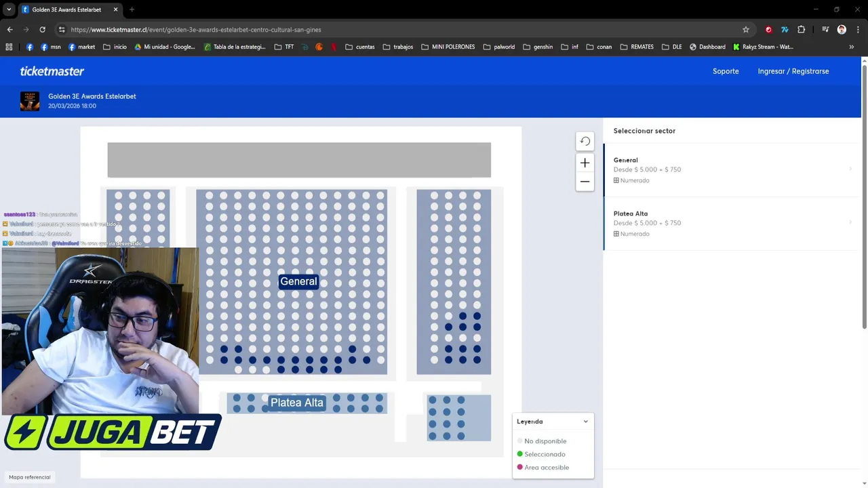
Task: Reset the seat map view rotation
Action: [585, 141]
